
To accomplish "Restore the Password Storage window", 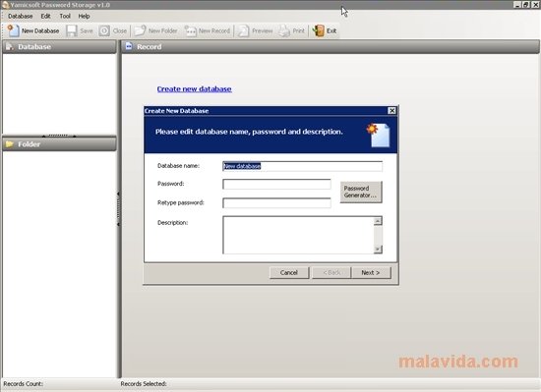I will click(526, 5).
